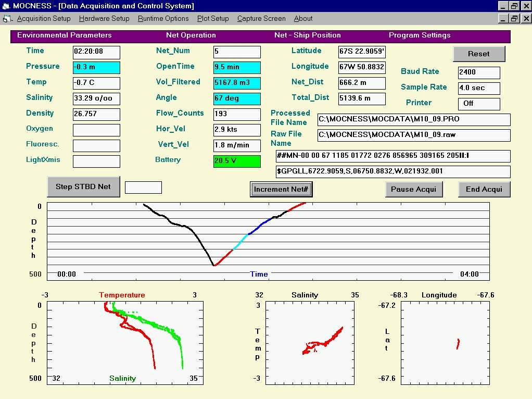
Task: Pause acquisition with Pause Acqui button
Action: click(x=414, y=189)
